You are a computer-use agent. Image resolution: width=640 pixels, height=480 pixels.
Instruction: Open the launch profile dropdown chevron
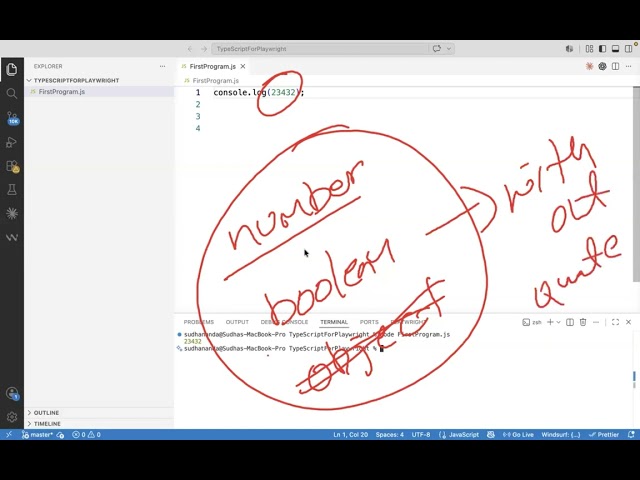click(x=558, y=322)
